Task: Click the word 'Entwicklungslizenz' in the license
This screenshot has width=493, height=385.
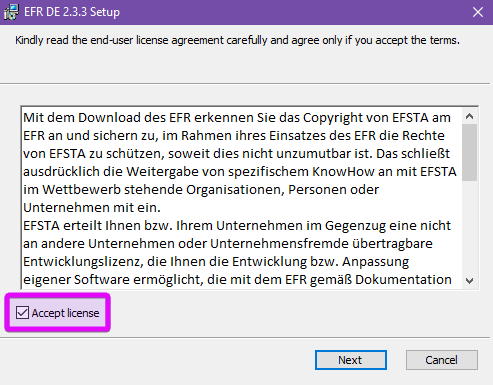Action: point(83,262)
